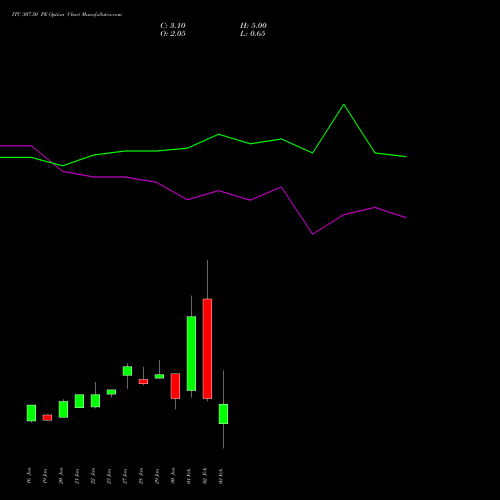Select the 19 Jan date label
Screen dimensions: 500x500
[x=45, y=476]
